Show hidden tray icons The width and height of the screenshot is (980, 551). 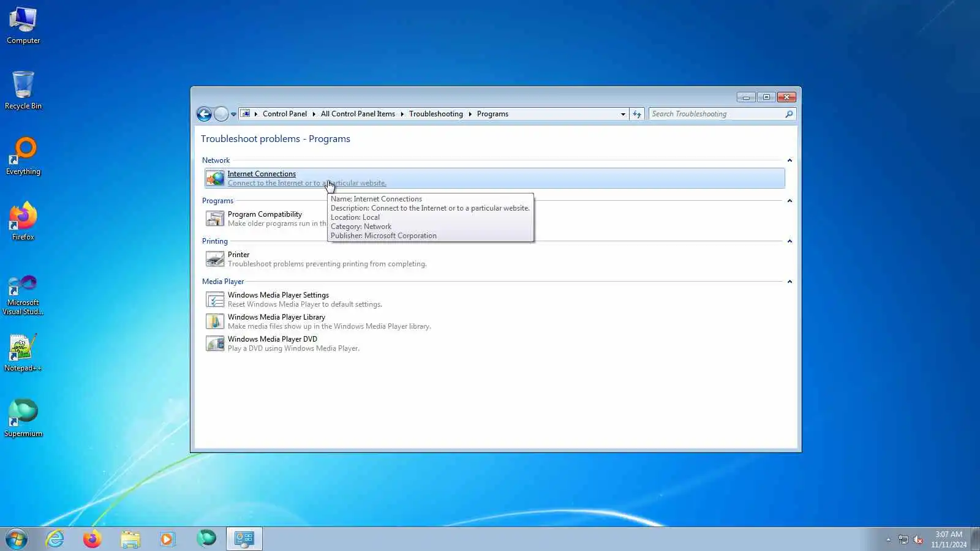pyautogui.click(x=889, y=539)
